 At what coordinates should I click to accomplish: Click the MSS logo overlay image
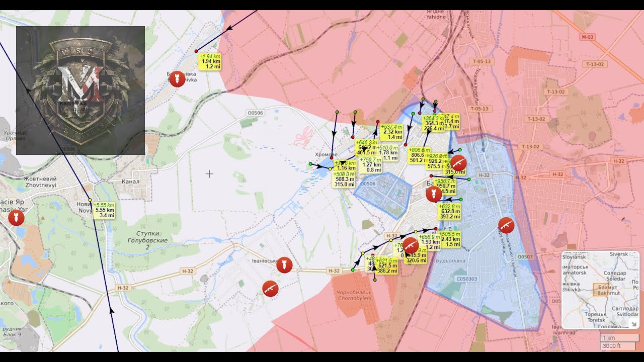click(80, 90)
